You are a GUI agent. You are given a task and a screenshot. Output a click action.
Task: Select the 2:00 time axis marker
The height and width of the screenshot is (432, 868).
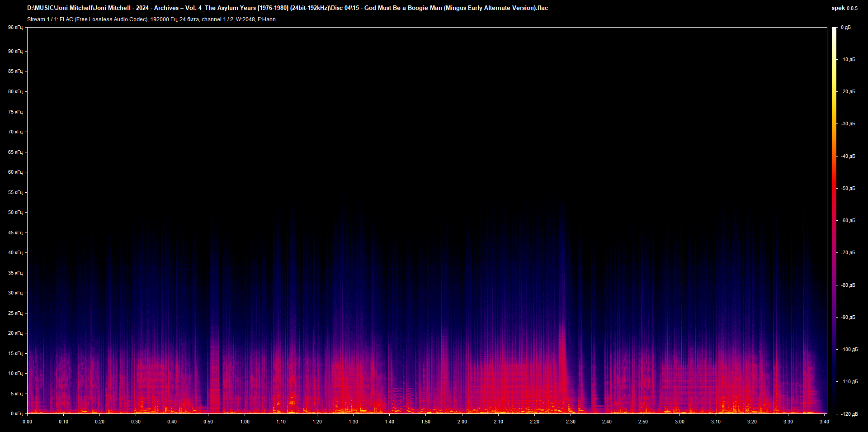[x=462, y=422]
